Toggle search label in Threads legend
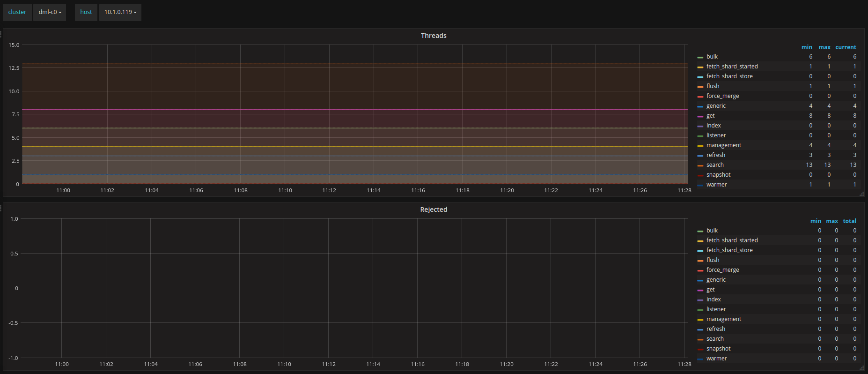The width and height of the screenshot is (868, 374). (715, 165)
